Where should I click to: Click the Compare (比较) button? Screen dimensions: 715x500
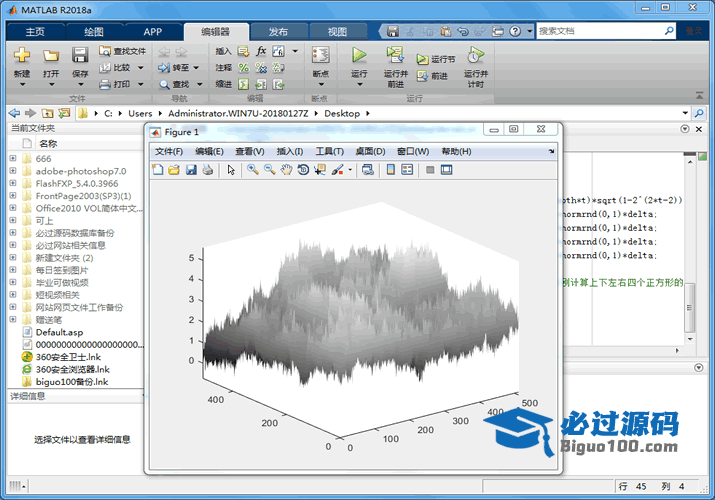115,67
